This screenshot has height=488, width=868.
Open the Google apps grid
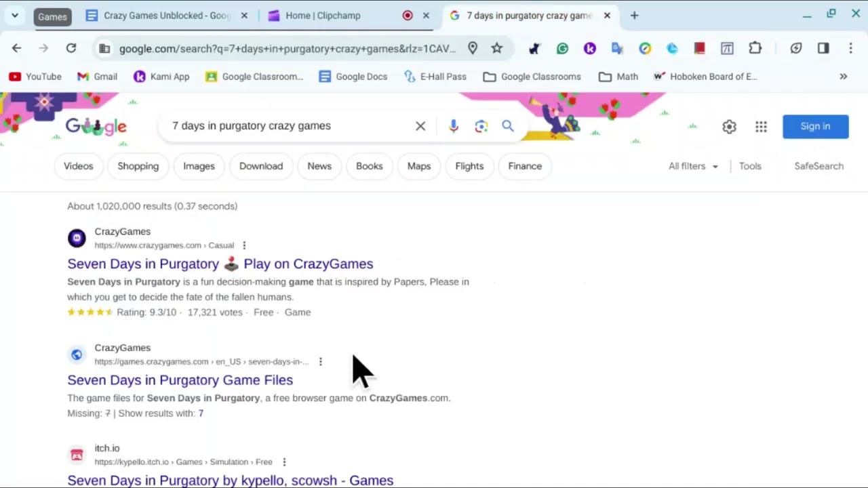(x=761, y=127)
